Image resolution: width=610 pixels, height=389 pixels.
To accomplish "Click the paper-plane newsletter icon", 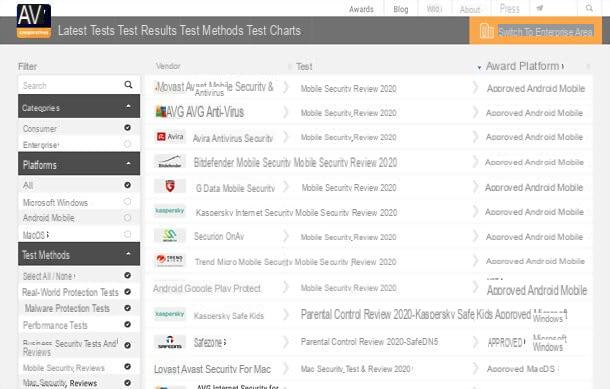I will 540,8.
